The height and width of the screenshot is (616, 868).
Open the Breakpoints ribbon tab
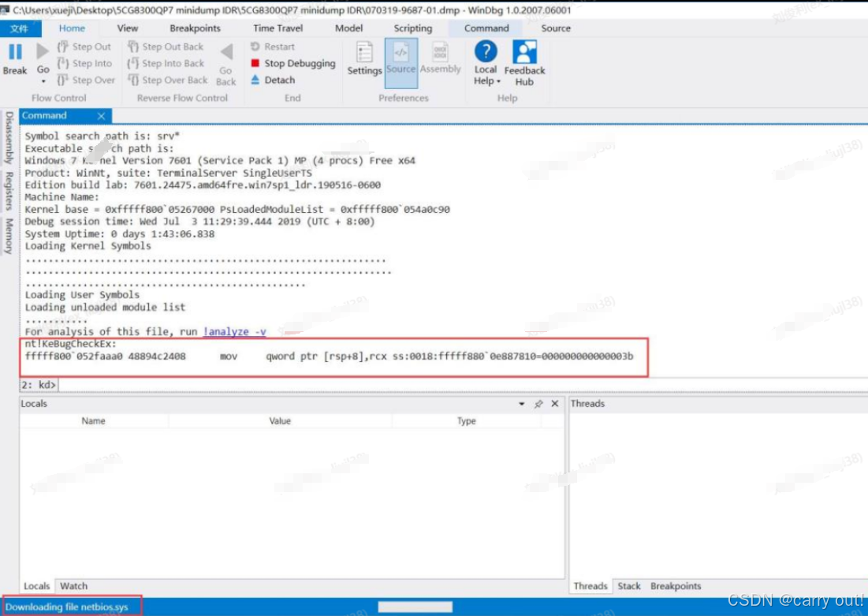click(195, 28)
